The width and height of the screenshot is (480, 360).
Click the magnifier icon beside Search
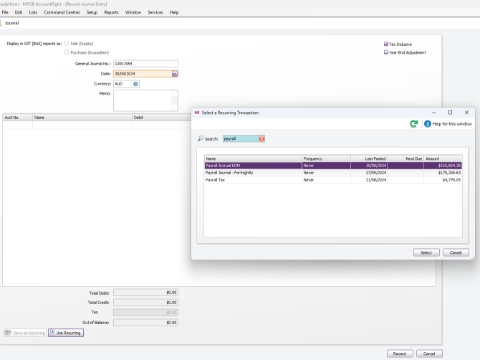point(200,138)
